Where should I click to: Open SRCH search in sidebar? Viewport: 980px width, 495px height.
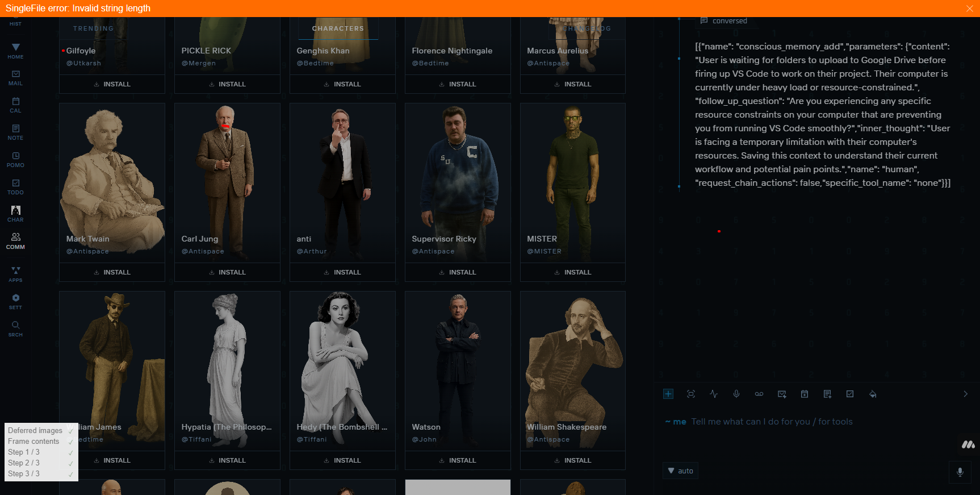[x=15, y=329]
